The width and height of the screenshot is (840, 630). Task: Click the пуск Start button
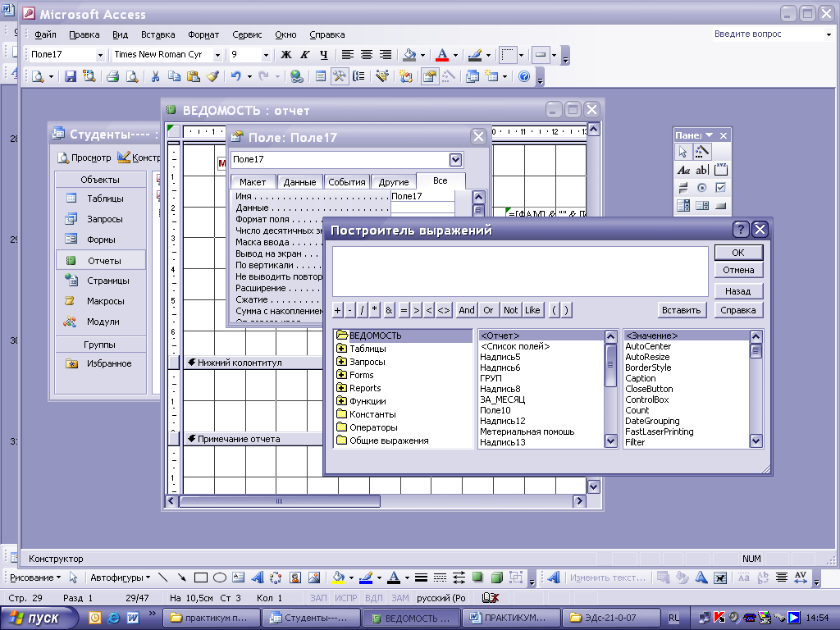tap(38, 619)
